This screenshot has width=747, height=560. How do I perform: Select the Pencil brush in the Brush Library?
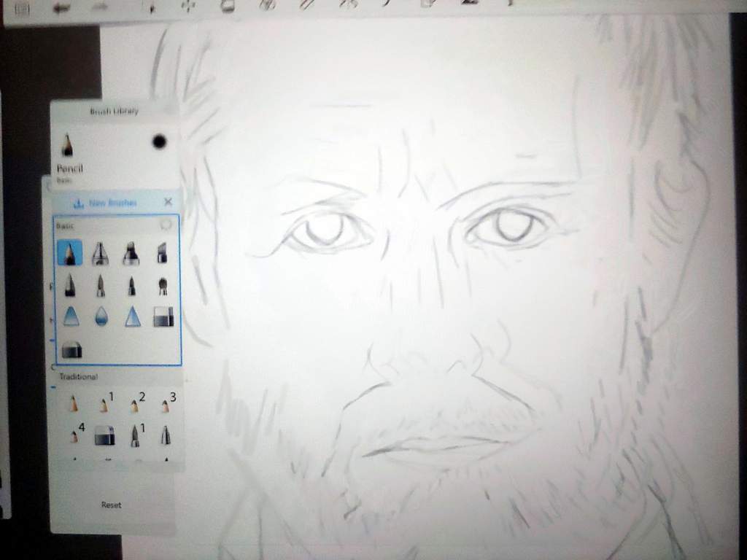coord(68,142)
